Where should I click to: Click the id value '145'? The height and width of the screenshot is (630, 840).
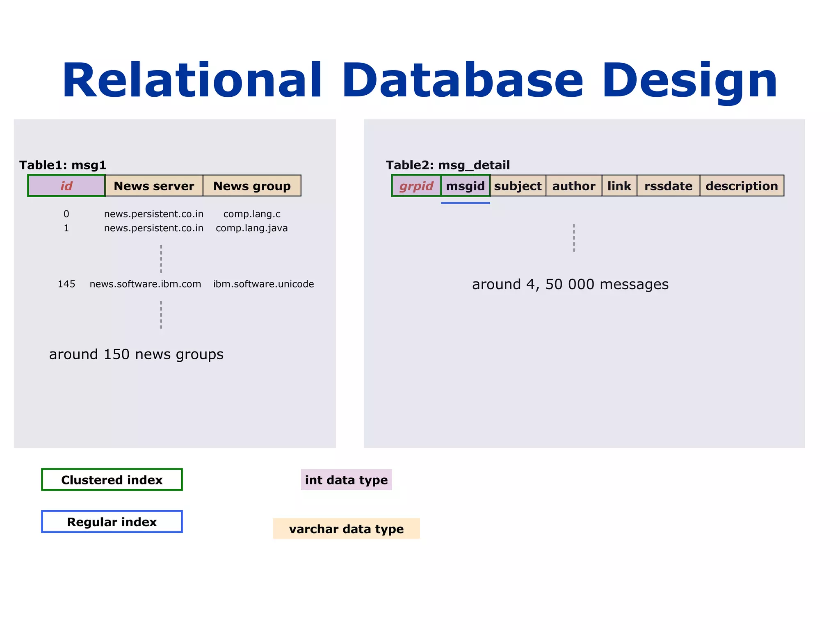pyautogui.click(x=66, y=284)
